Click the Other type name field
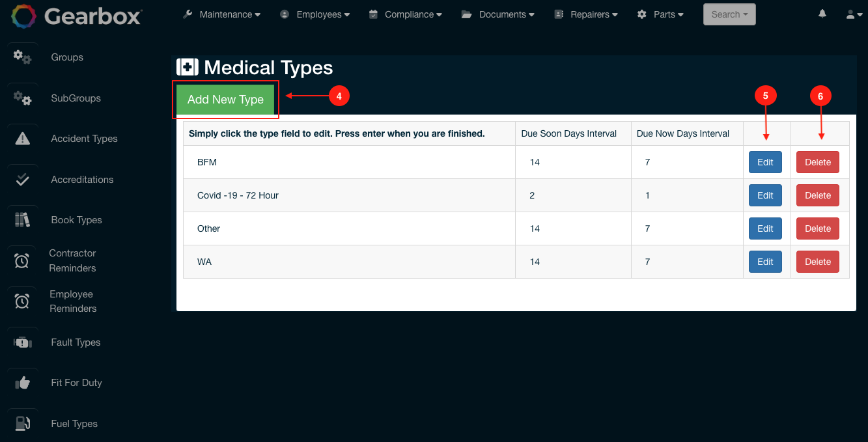 coord(349,228)
